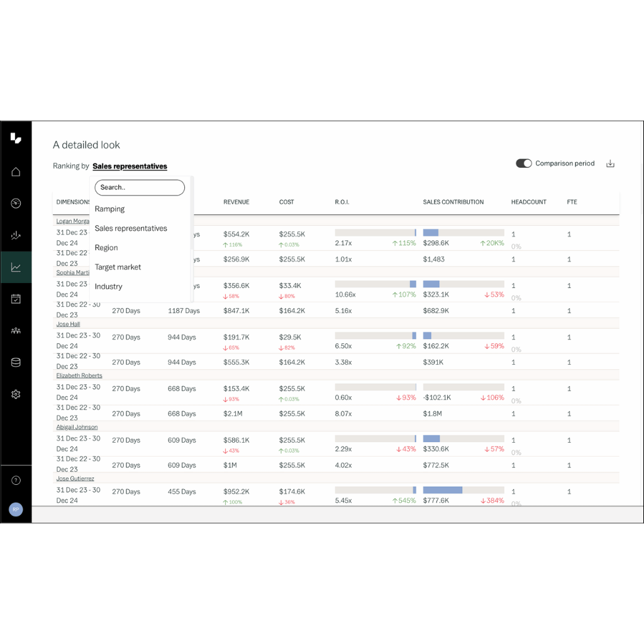Open the database icon in the sidebar
This screenshot has height=644, width=644.
(16, 362)
